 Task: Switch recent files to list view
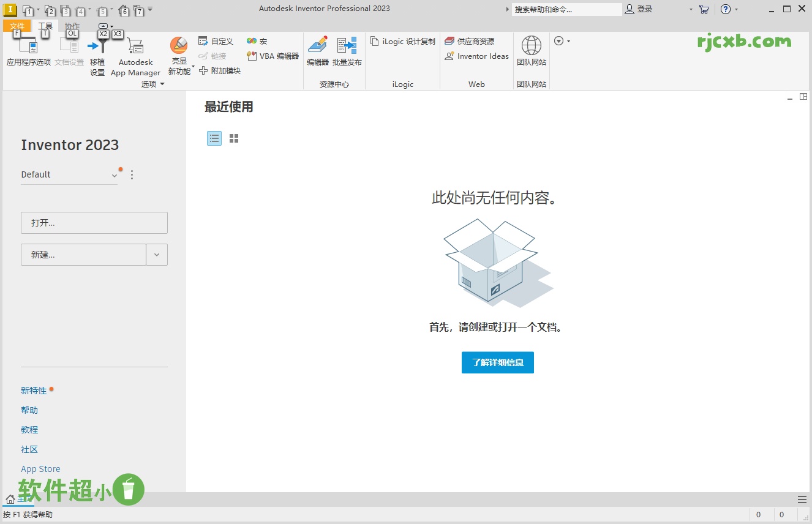(214, 138)
